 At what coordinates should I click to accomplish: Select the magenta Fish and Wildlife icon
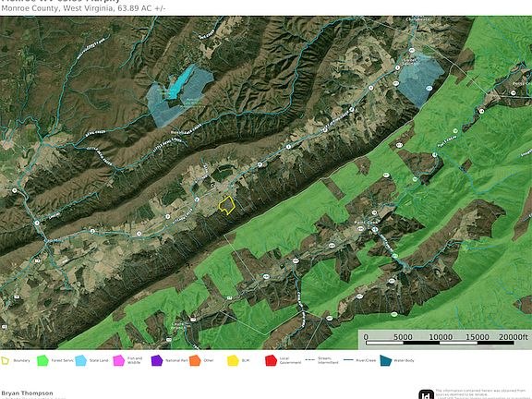pos(119,360)
